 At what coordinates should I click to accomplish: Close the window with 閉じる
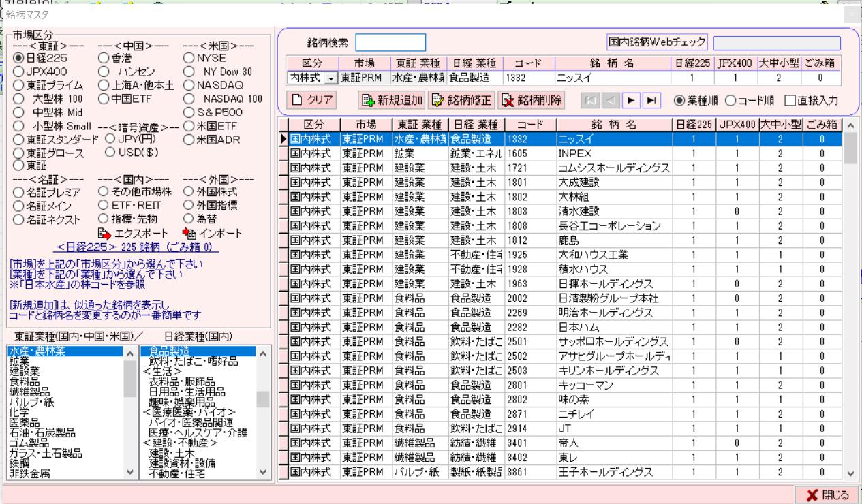[827, 494]
